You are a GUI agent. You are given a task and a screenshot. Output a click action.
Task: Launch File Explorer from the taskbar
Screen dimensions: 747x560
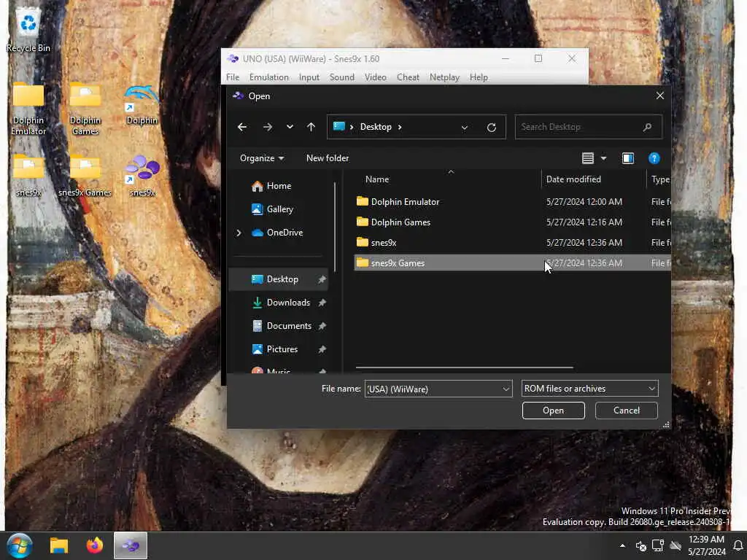pyautogui.click(x=59, y=545)
